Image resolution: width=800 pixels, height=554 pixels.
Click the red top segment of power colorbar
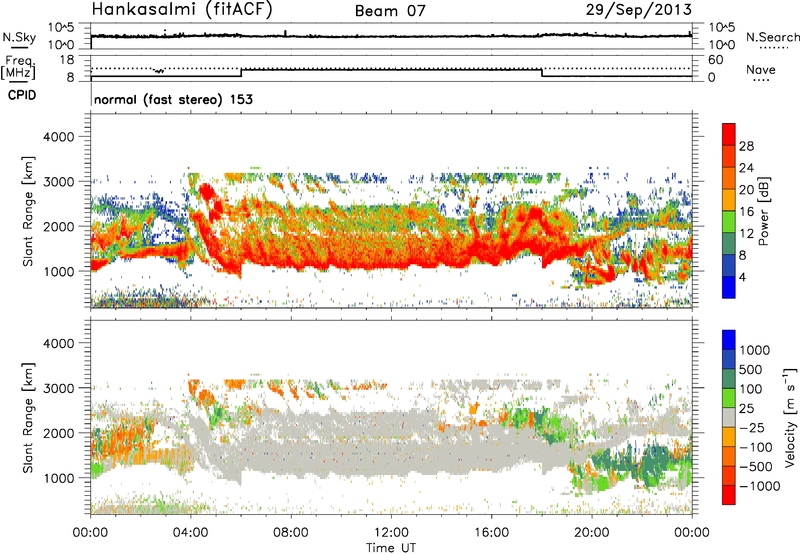(729, 134)
